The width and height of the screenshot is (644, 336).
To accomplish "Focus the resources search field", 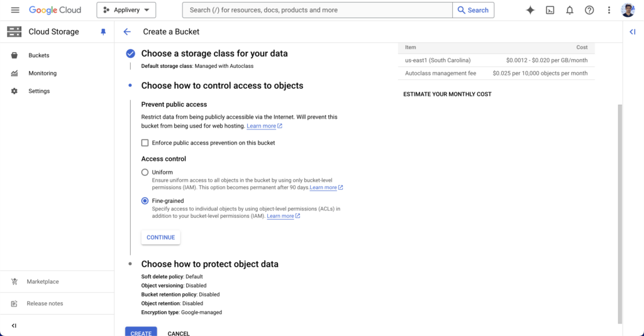I will coord(317,10).
